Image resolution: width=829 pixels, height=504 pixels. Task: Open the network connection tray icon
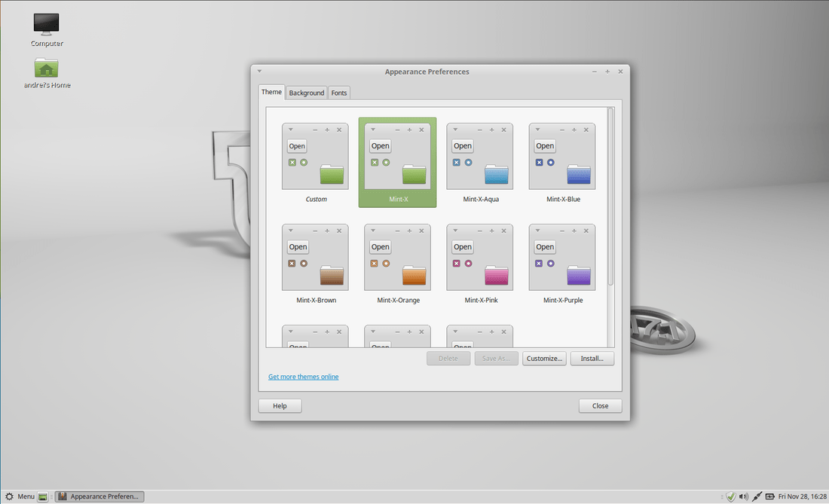[757, 496]
